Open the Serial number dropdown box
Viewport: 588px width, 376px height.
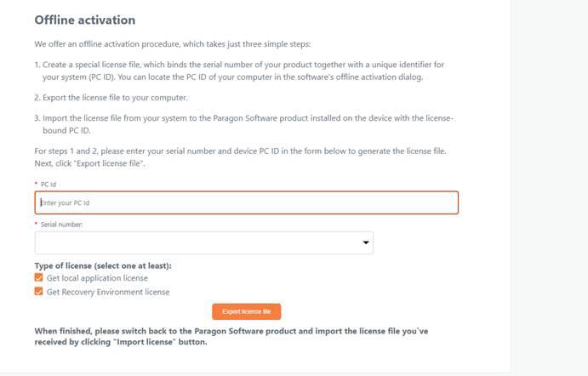(204, 243)
